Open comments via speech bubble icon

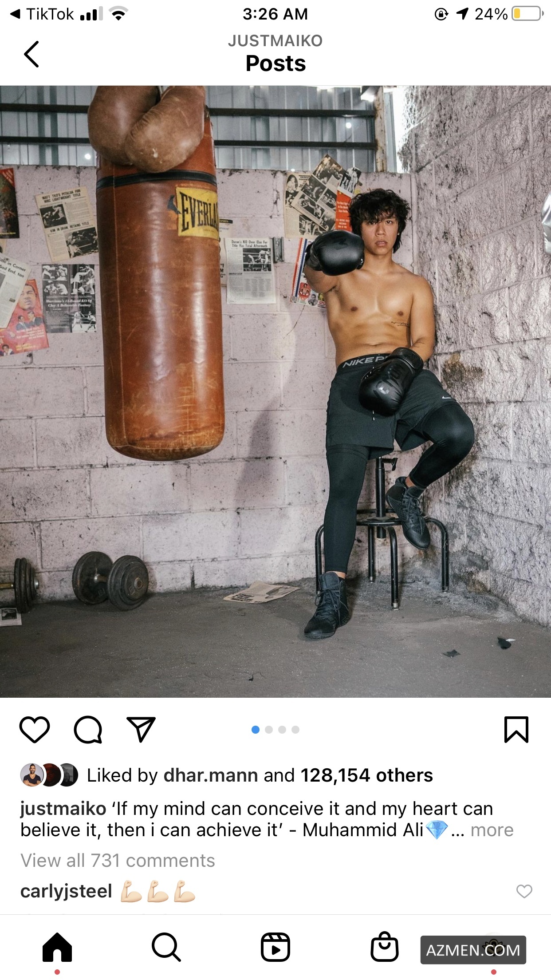point(88,729)
